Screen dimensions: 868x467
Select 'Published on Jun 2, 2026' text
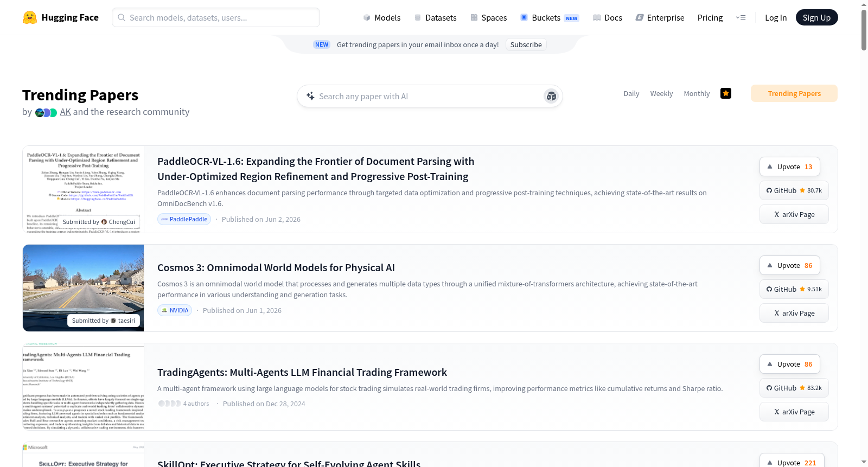pyautogui.click(x=261, y=219)
